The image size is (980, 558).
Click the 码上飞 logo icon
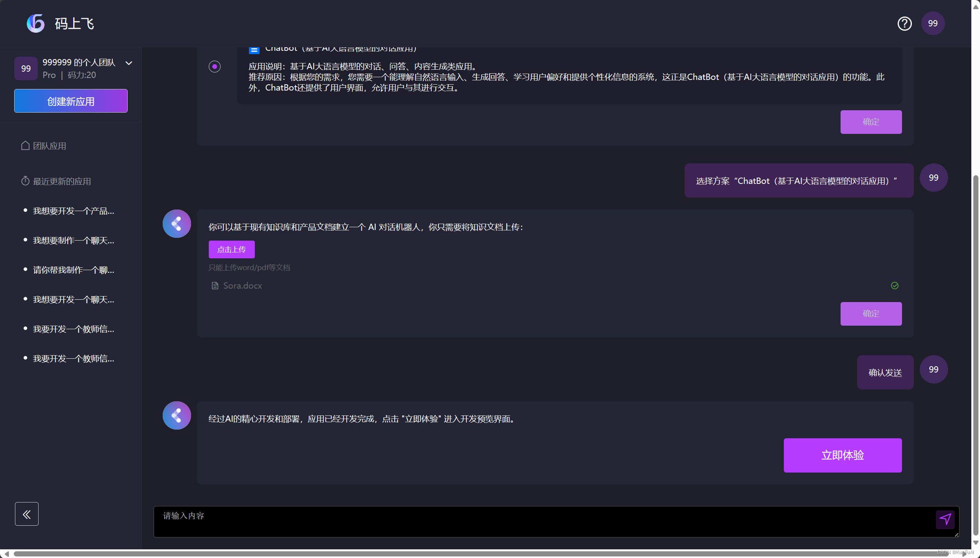(36, 24)
